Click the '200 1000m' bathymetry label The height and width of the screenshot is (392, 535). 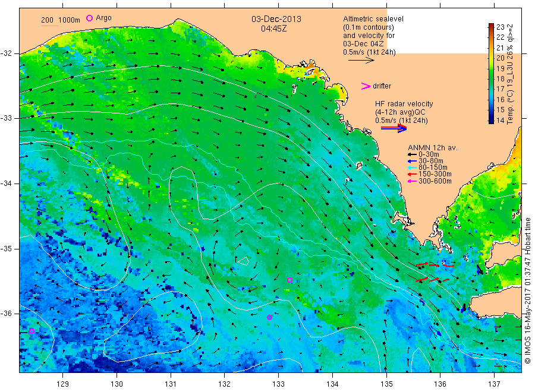pyautogui.click(x=61, y=20)
